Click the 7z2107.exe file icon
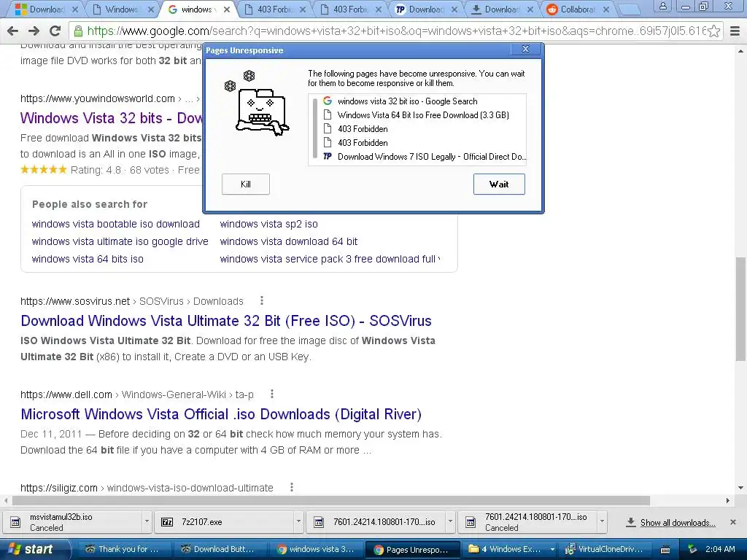The width and height of the screenshot is (747, 560). click(167, 522)
